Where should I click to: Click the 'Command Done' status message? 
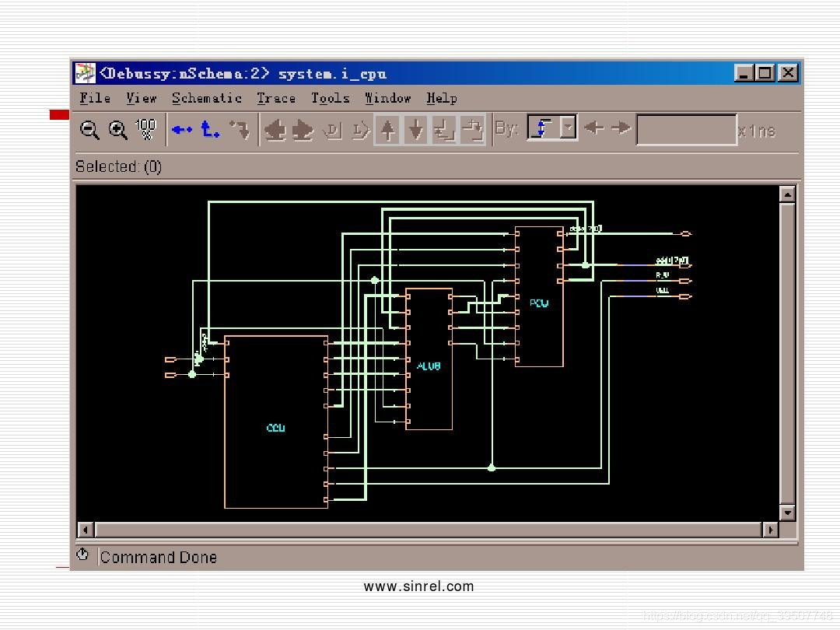pos(159,557)
